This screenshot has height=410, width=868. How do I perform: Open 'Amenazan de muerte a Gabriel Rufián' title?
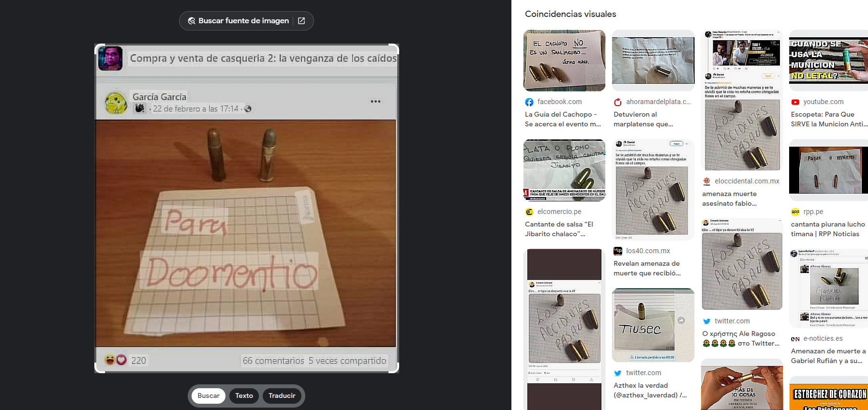coord(828,356)
